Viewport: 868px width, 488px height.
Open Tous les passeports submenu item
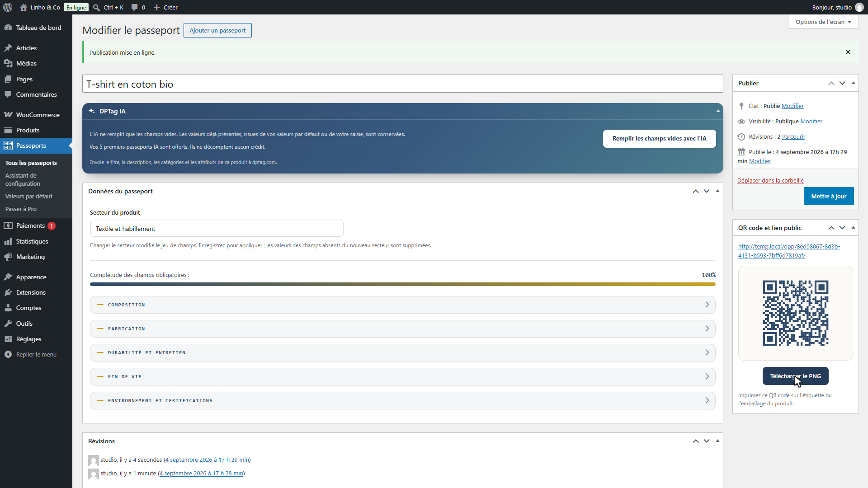coord(31,163)
